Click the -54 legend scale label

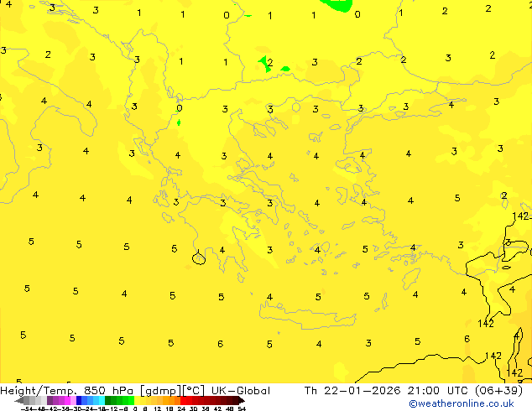pyautogui.click(x=27, y=409)
